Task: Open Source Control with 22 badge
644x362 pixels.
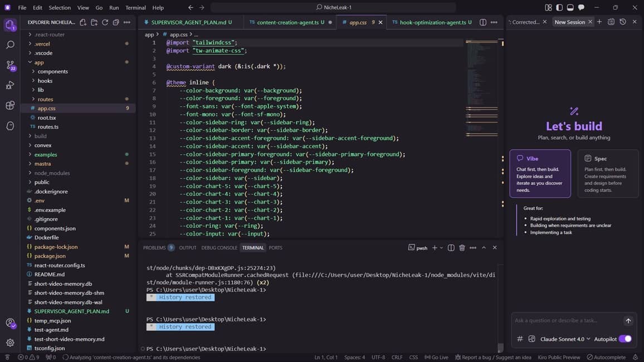Action: (x=10, y=65)
